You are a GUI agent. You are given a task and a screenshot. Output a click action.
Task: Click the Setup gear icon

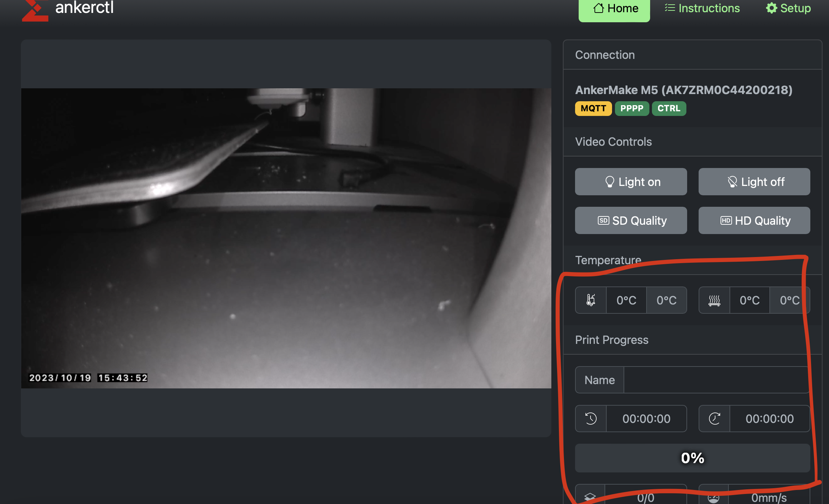point(772,8)
